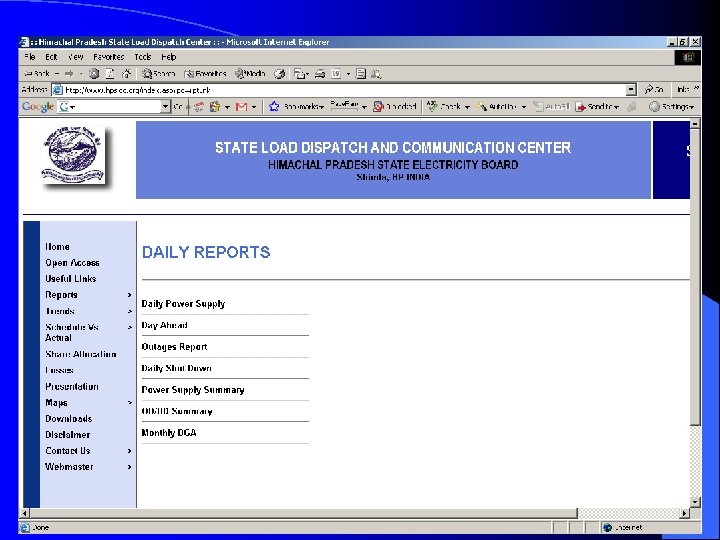Open Useful Links in sidebar

[71, 279]
